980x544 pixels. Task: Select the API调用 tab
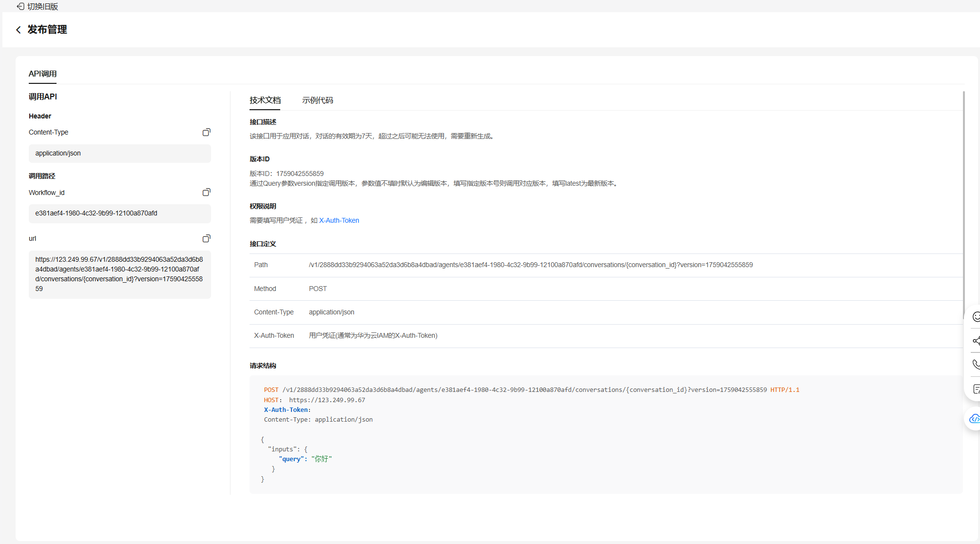pyautogui.click(x=42, y=74)
